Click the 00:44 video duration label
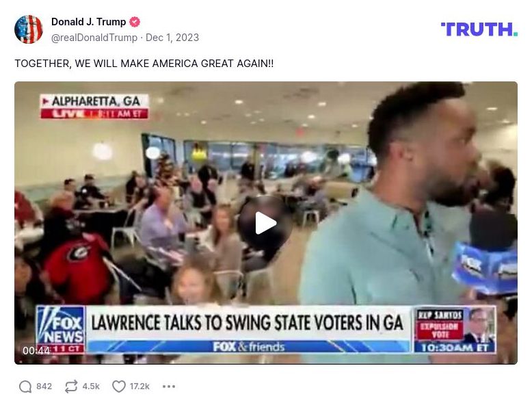Screen dimensions: 532x407 click(x=36, y=350)
